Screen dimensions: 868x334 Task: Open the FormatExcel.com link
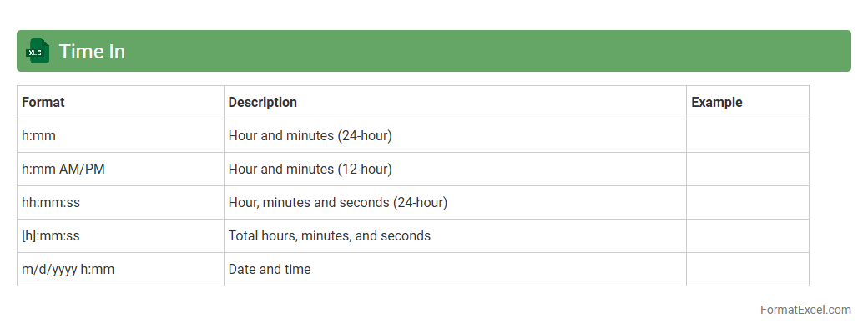pyautogui.click(x=805, y=310)
